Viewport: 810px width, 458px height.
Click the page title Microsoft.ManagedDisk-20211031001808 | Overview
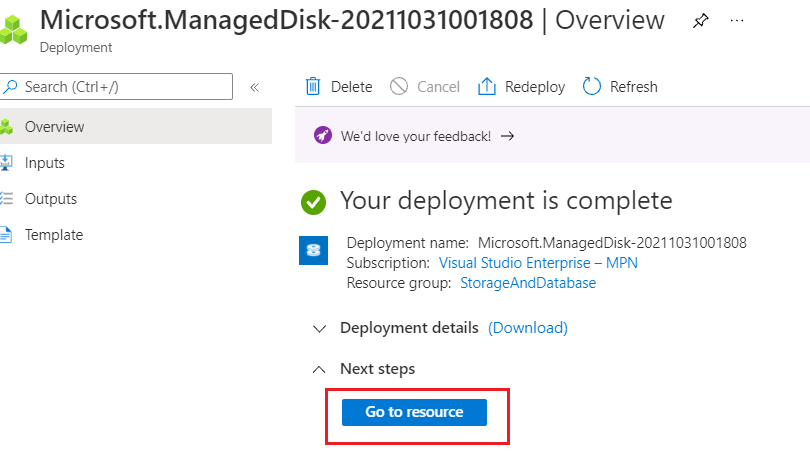coord(352,20)
